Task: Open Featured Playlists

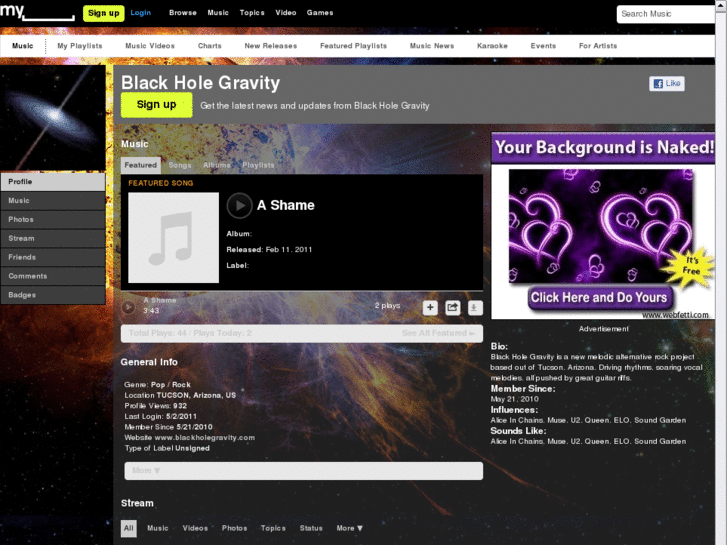Action: pyautogui.click(x=353, y=46)
